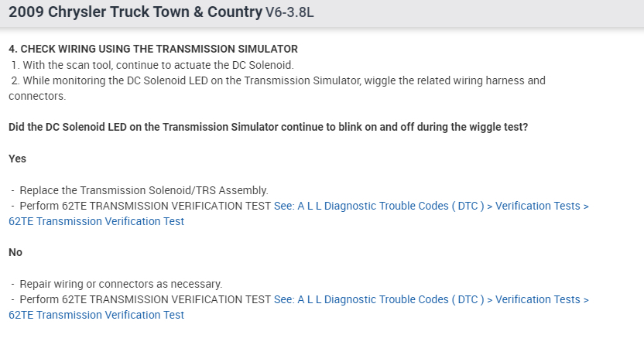644x338 pixels.
Task: Click the bold Yes answer heading
Action: point(18,158)
